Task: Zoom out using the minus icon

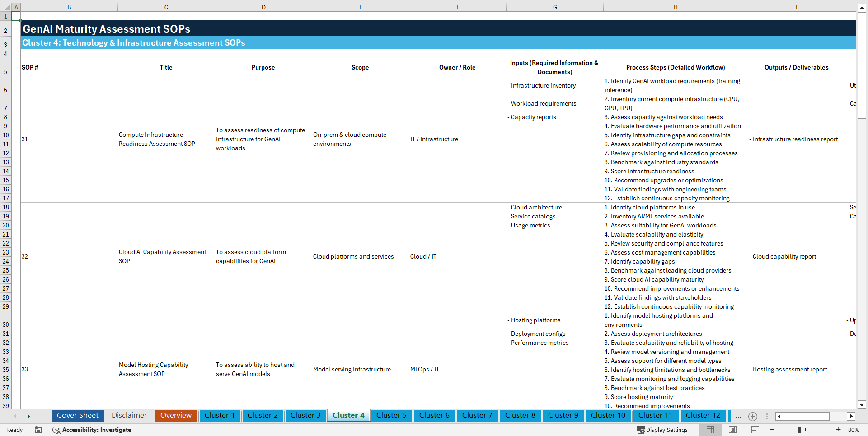Action: 772,430
